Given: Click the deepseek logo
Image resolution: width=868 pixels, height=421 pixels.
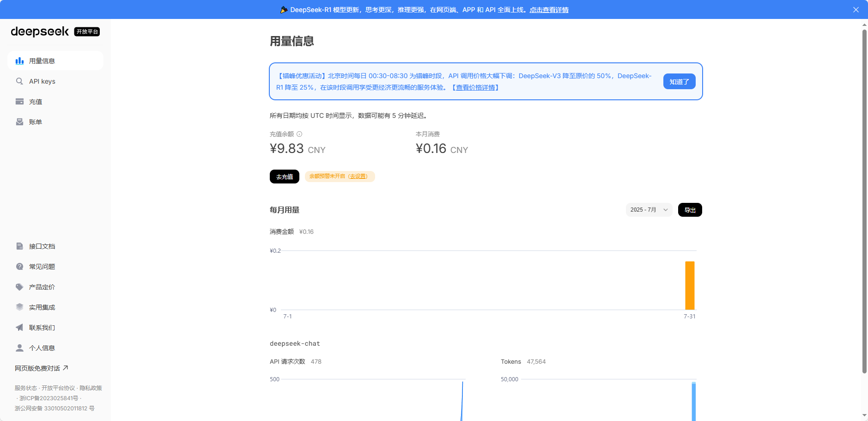Looking at the screenshot, I should 40,31.
